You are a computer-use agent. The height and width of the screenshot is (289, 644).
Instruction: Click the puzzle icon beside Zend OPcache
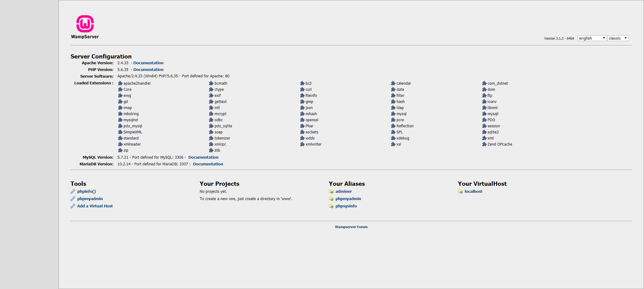click(484, 144)
